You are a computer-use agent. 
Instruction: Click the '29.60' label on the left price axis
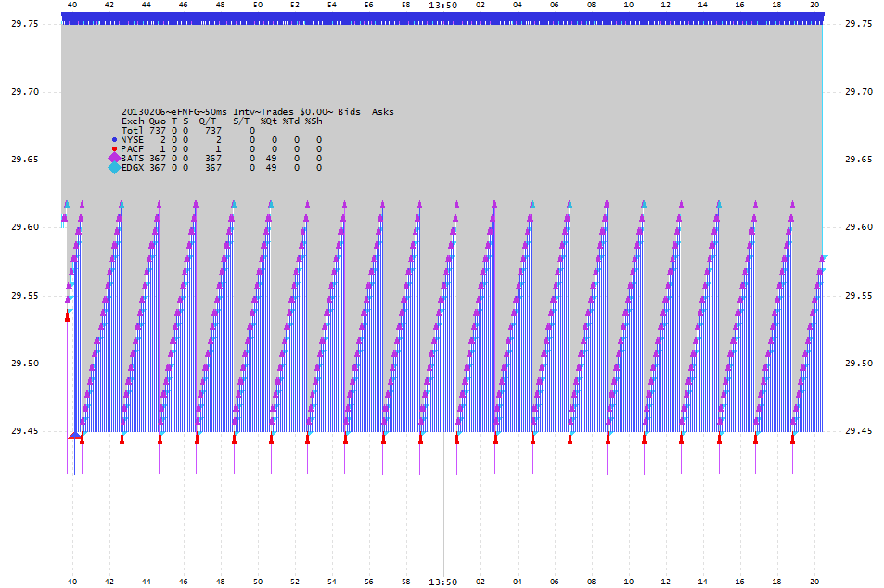click(x=25, y=227)
